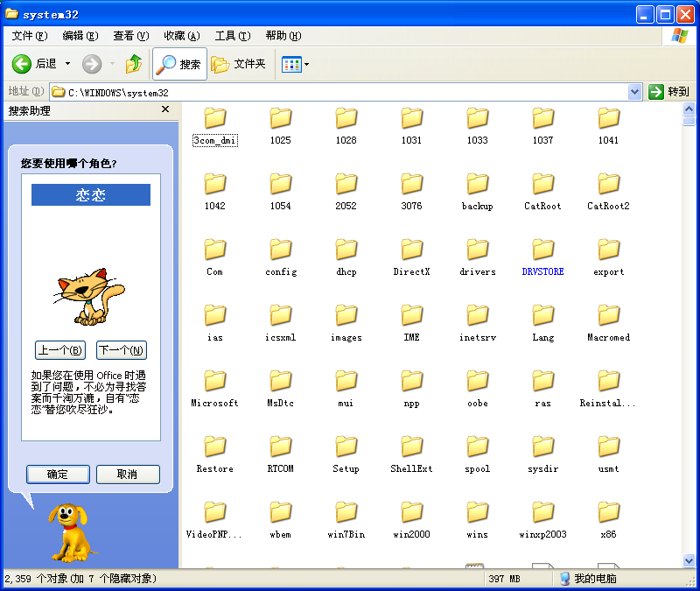Select the Macromed folder
Screen dimensions: 700x591
(608, 324)
